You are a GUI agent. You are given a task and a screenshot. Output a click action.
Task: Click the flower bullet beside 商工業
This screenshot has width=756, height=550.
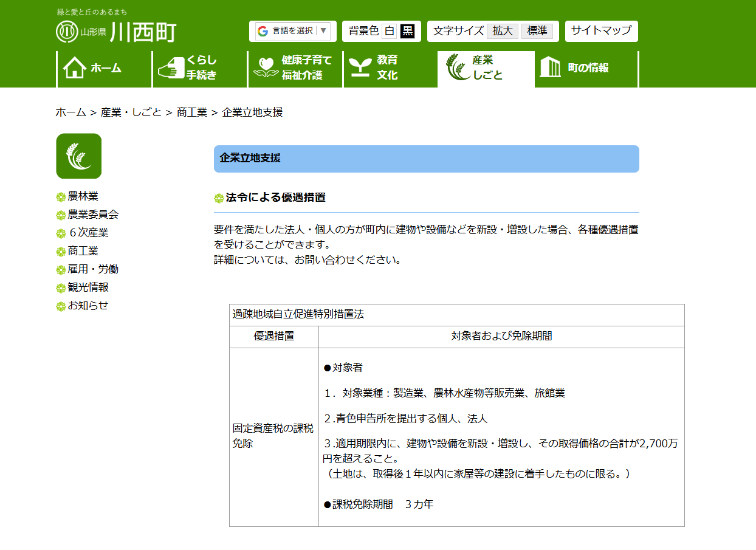(x=61, y=252)
